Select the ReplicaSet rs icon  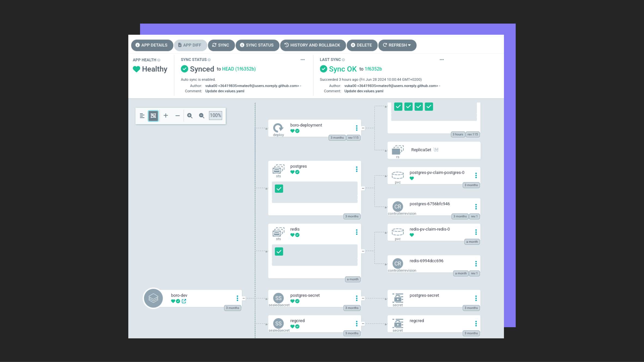[x=397, y=150]
